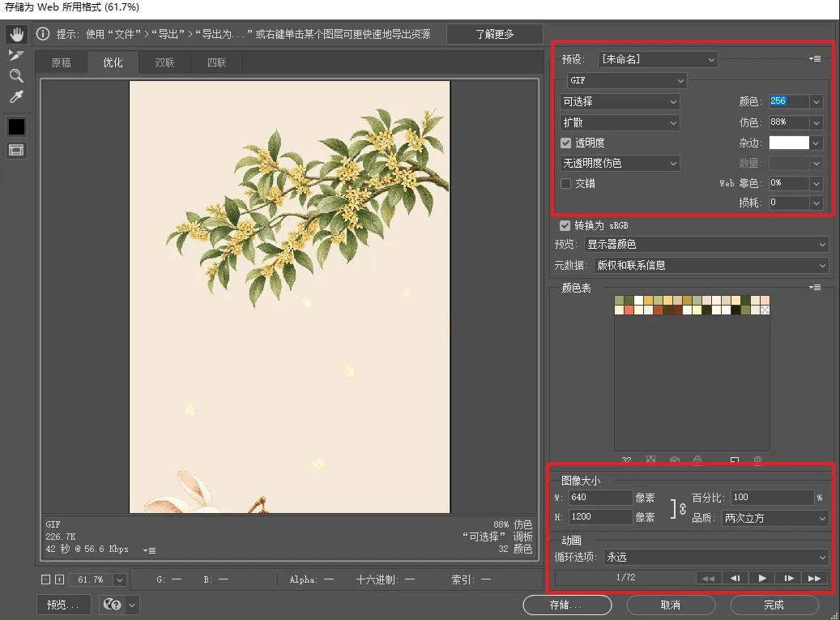
Task: Click the 完成 button
Action: click(x=774, y=605)
